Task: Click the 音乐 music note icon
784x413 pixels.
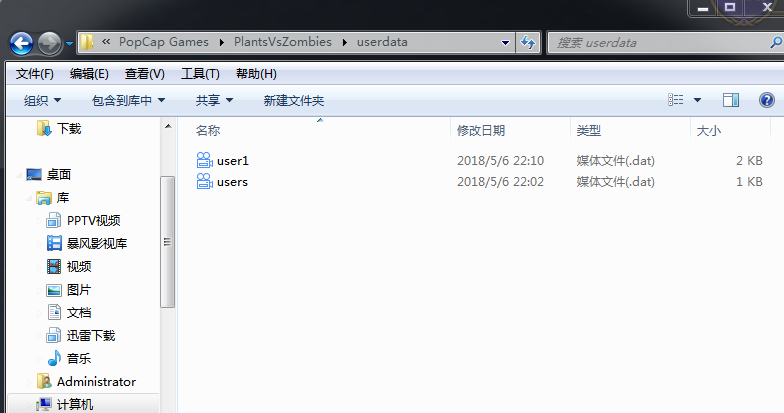Action: point(54,358)
